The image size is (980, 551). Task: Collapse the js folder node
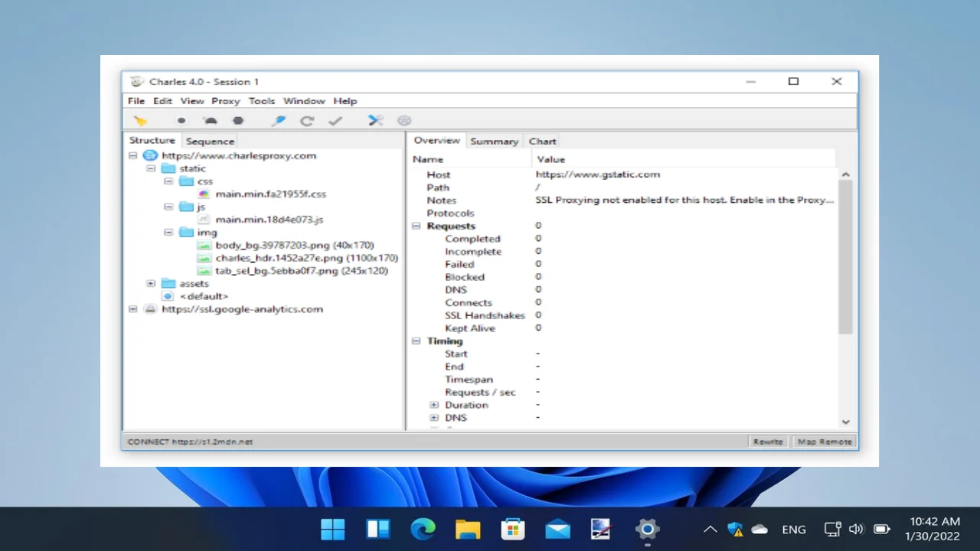[168, 207]
